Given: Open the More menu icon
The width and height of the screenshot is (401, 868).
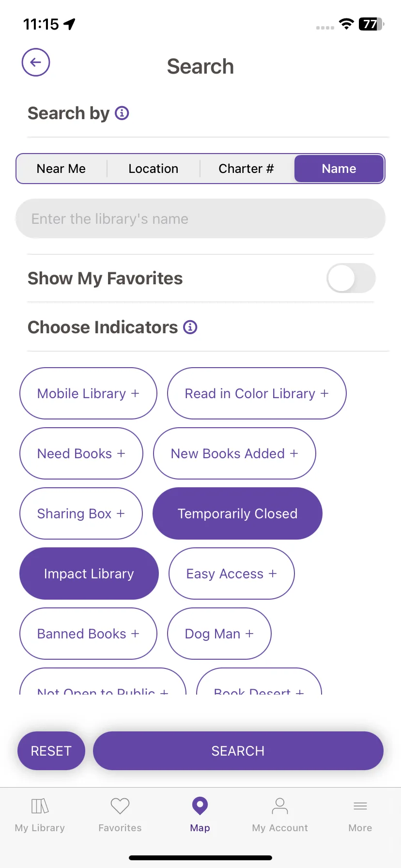Looking at the screenshot, I should coord(360,806).
